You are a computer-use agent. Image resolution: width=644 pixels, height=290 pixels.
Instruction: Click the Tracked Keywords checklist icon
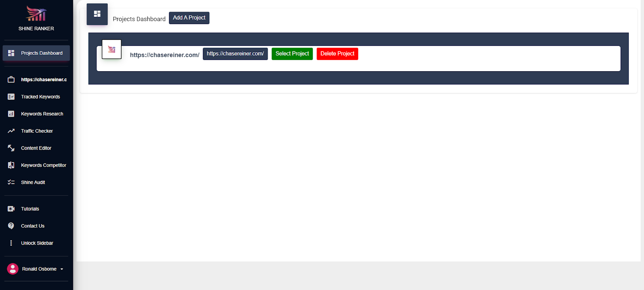tap(11, 97)
